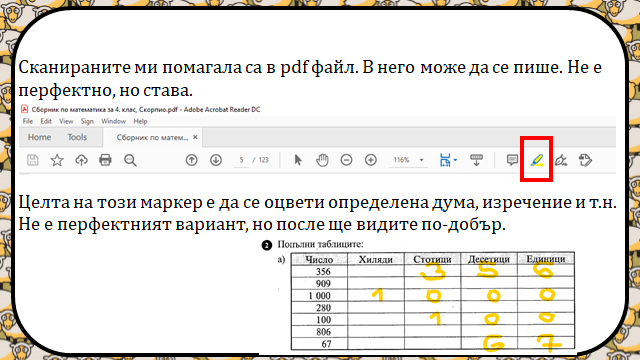Viewport: 640px width, 362px height.
Task: Click the Adobe PDF icon in the title bar
Action: [x=24, y=109]
